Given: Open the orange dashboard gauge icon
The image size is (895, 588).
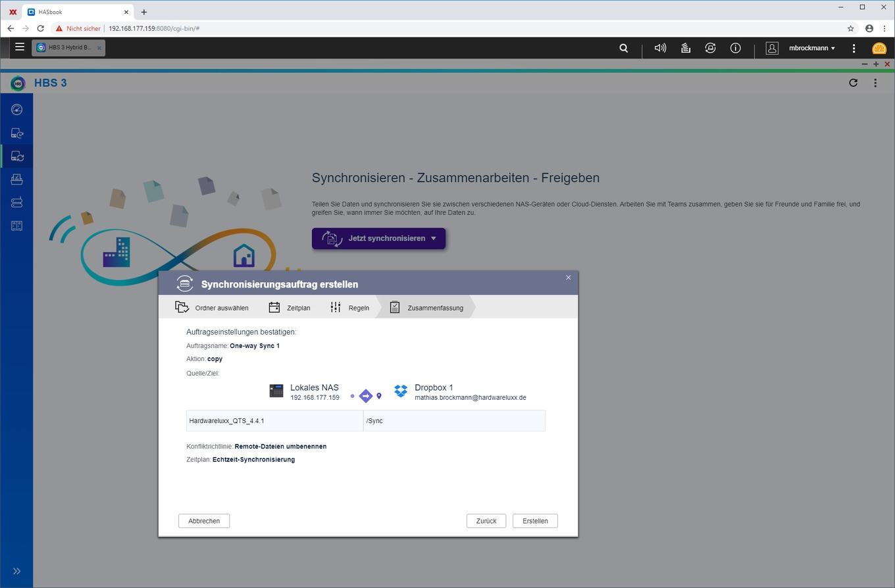Looking at the screenshot, I should pyautogui.click(x=879, y=48).
